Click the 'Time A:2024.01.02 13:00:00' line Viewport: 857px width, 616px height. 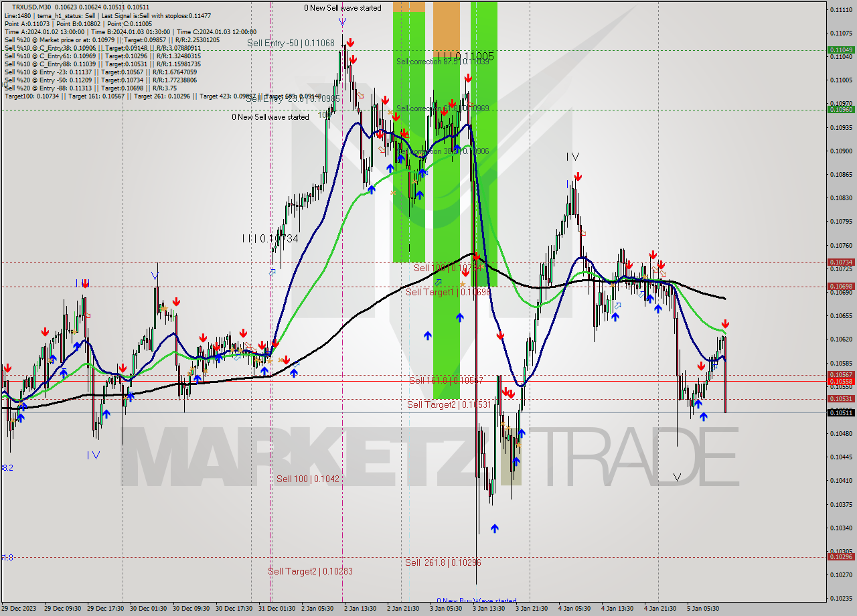[44, 31]
